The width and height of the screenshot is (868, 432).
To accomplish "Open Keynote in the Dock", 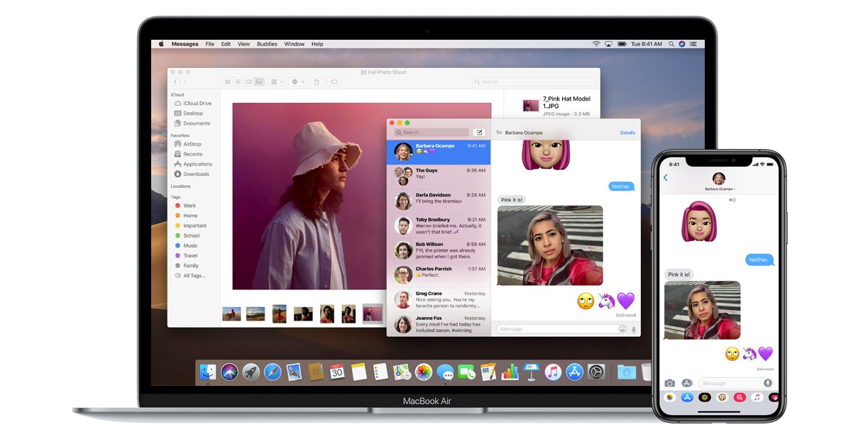I will pyautogui.click(x=532, y=372).
